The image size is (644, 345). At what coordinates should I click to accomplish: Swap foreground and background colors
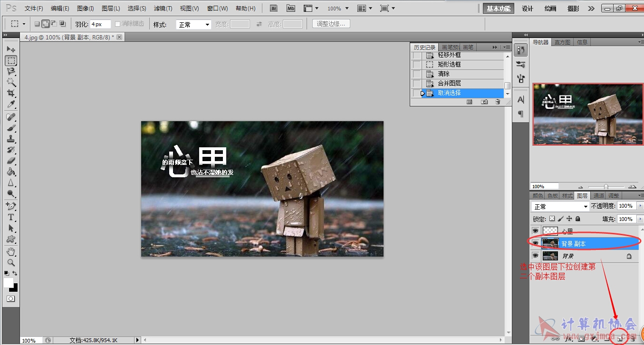[16, 273]
